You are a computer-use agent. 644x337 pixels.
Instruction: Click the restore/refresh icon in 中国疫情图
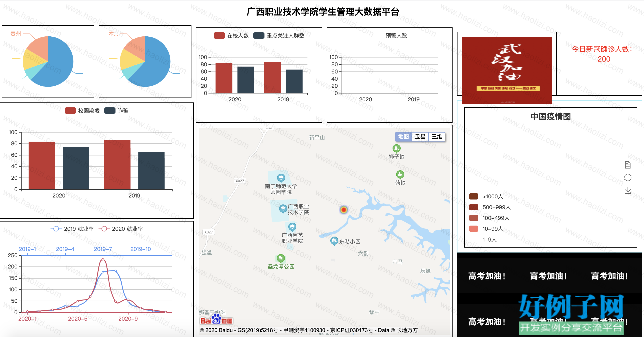click(628, 177)
